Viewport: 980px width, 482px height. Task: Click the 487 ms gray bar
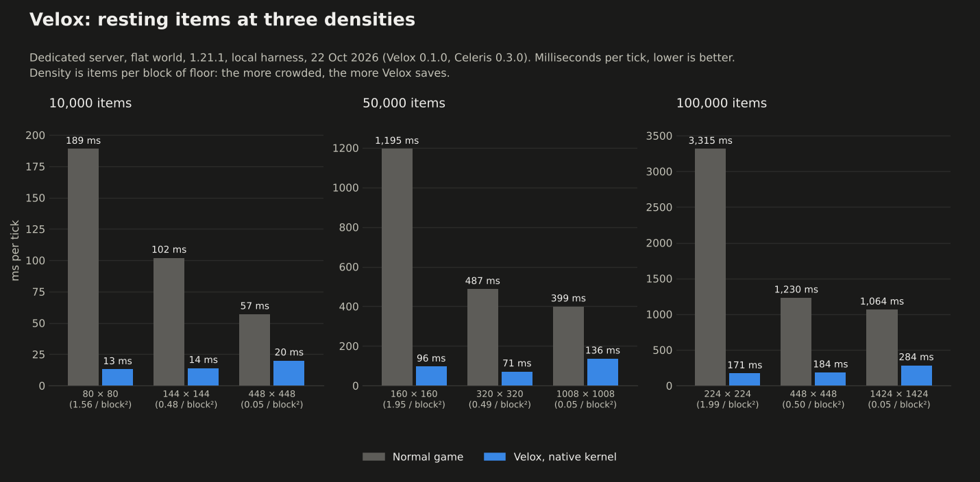[482, 337]
